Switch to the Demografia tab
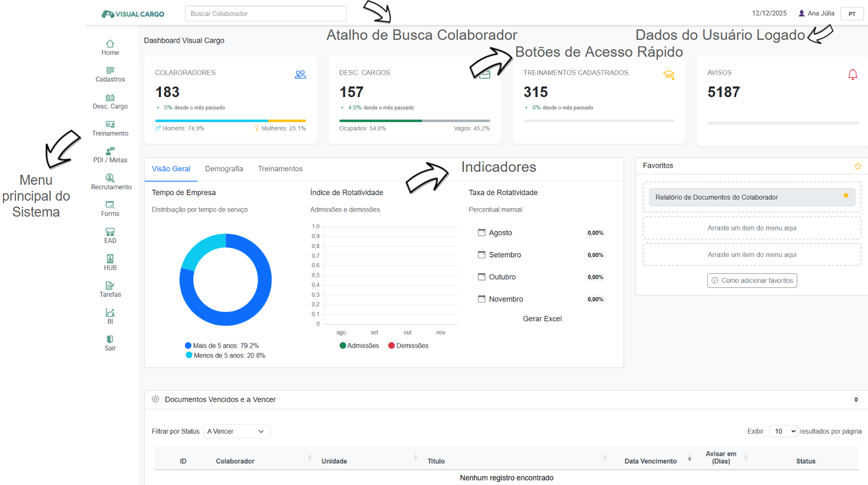Viewport: 868px width, 485px height. 224,169
